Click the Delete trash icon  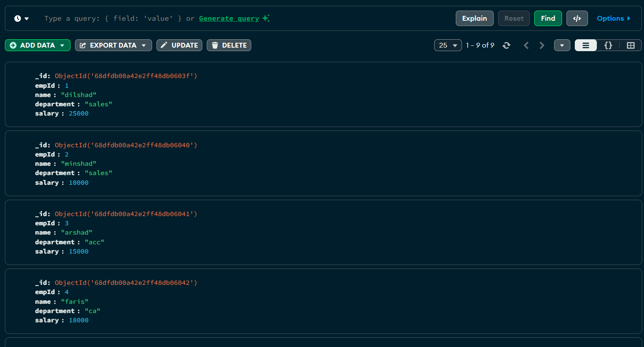[215, 45]
